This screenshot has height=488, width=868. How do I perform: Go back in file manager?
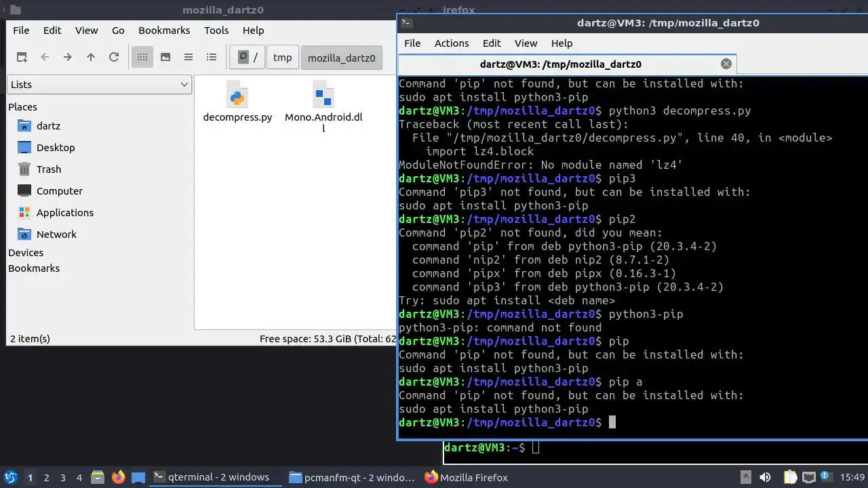pyautogui.click(x=45, y=58)
